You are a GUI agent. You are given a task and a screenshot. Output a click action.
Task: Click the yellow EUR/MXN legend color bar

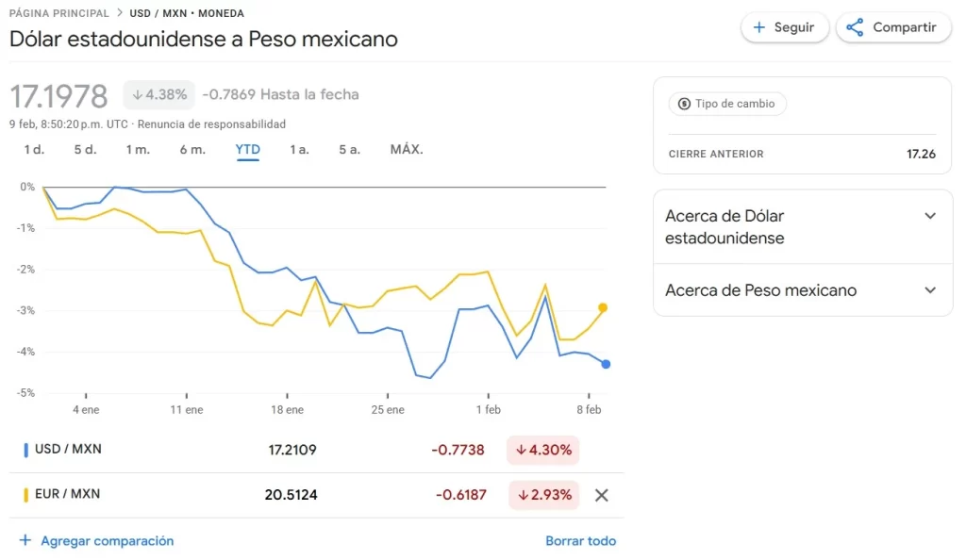click(25, 494)
